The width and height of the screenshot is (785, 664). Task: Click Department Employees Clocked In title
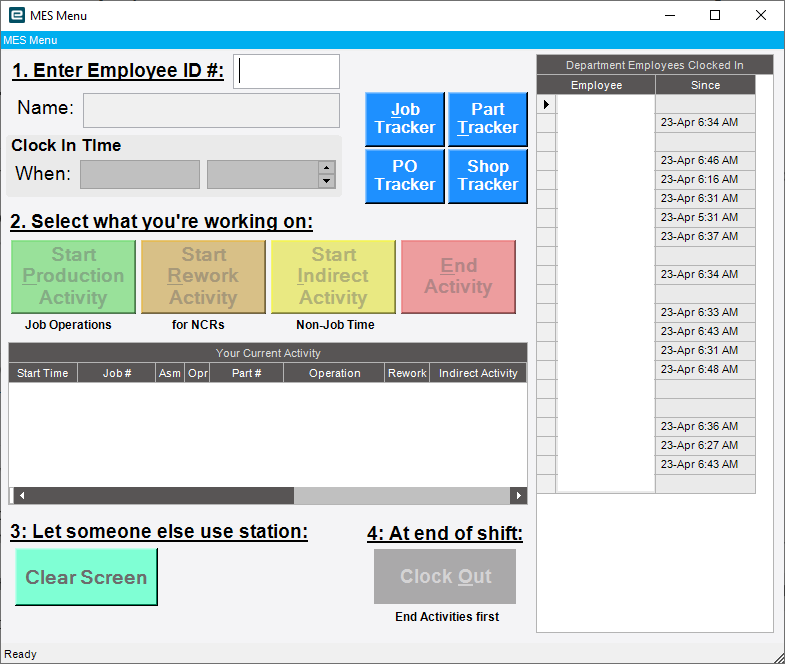(655, 65)
